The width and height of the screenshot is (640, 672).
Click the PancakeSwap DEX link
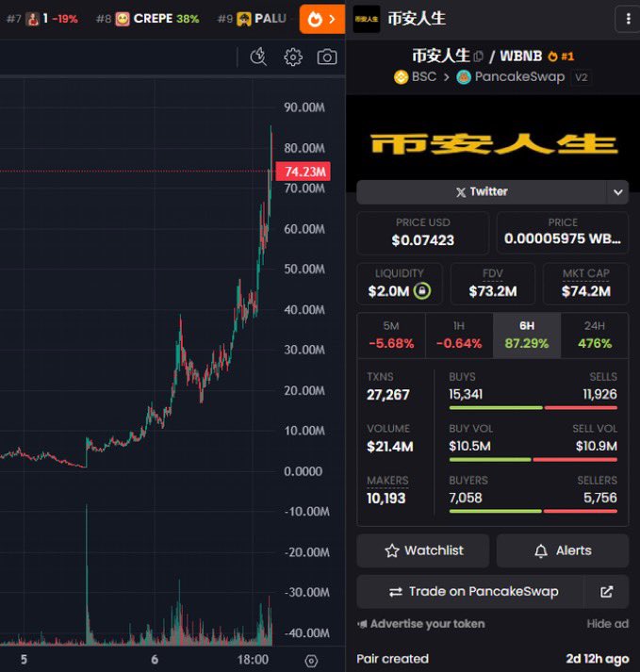pos(511,77)
